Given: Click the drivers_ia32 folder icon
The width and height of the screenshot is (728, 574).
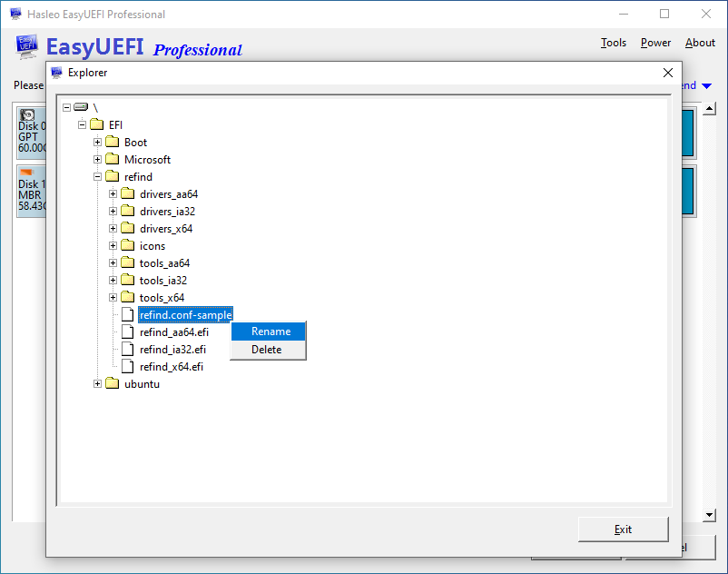Looking at the screenshot, I should point(128,211).
